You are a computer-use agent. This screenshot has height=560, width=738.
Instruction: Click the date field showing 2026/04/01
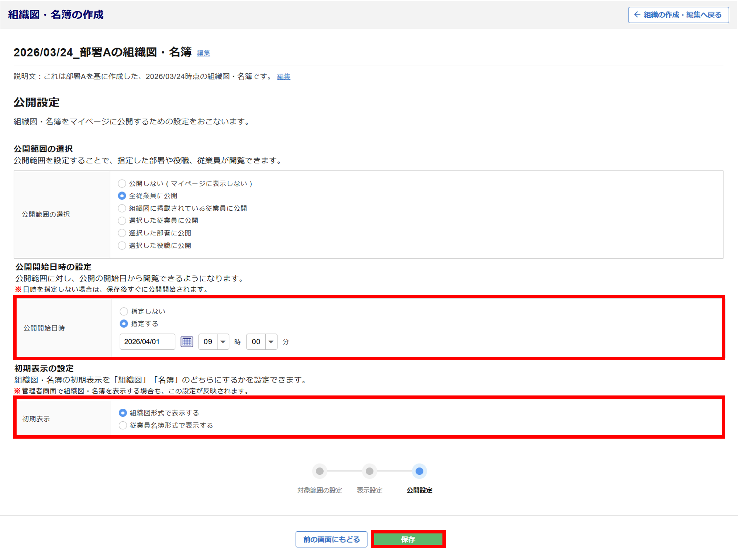[x=147, y=342]
